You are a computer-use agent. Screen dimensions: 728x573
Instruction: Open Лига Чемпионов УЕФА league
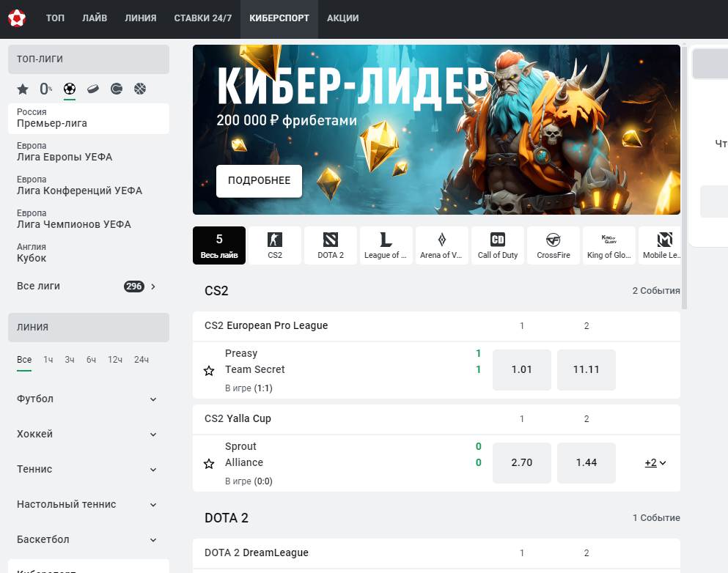click(x=88, y=219)
